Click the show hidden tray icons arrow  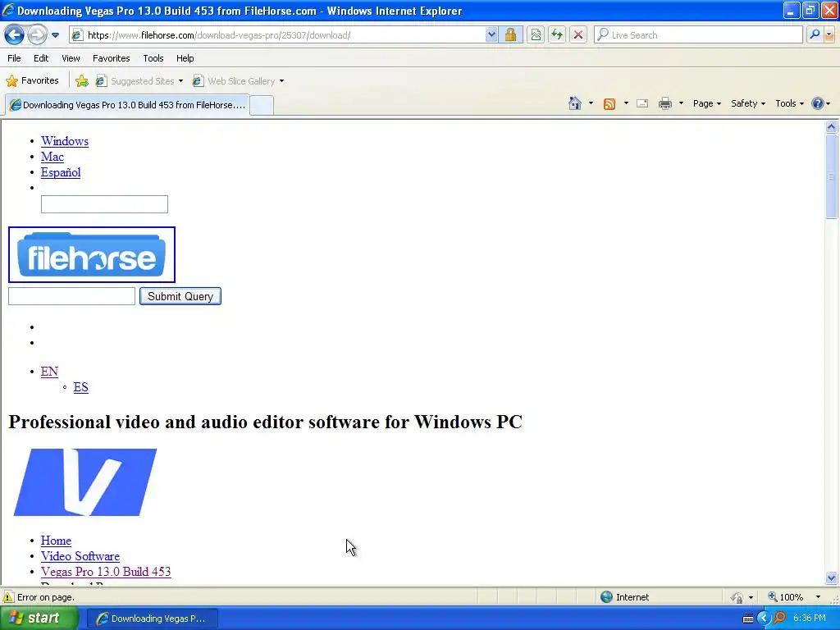click(764, 619)
